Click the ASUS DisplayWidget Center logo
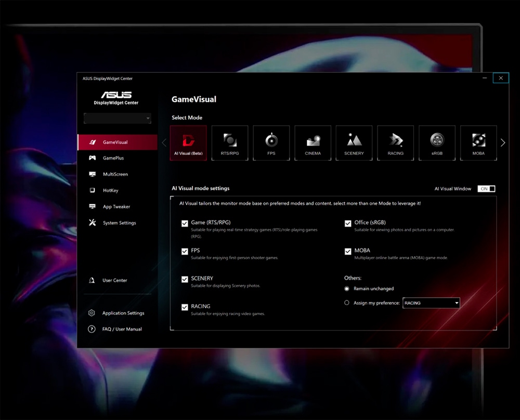The image size is (520, 420). pyautogui.click(x=116, y=98)
